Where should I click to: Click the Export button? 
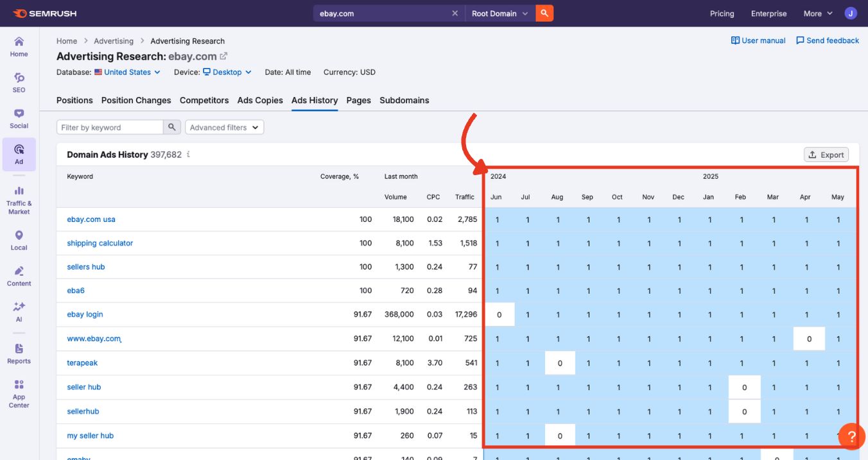[826, 155]
